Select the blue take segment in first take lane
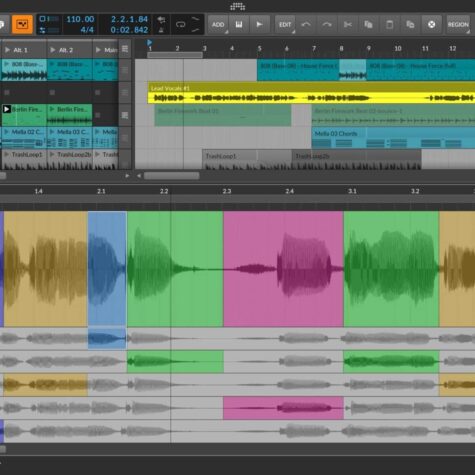 [x=107, y=339]
